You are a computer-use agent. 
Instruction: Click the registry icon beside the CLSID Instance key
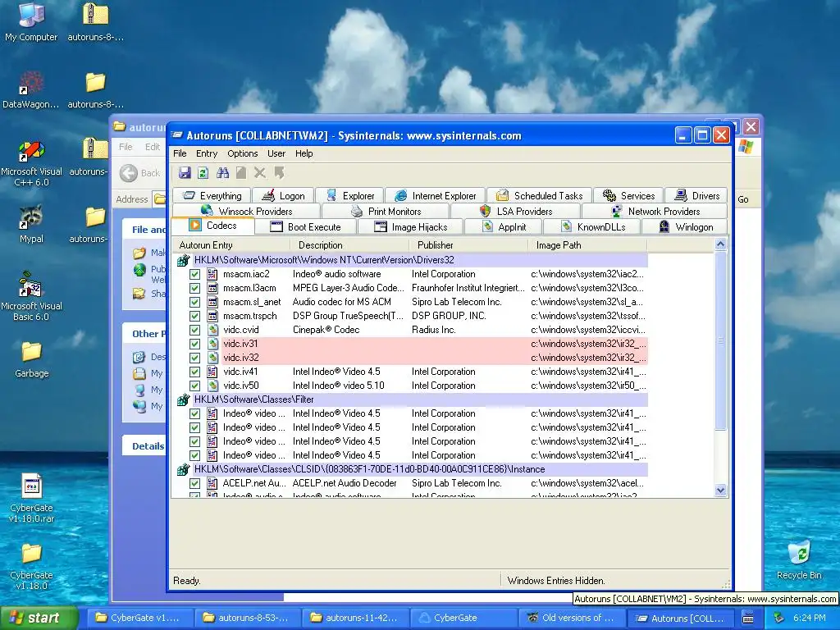183,468
